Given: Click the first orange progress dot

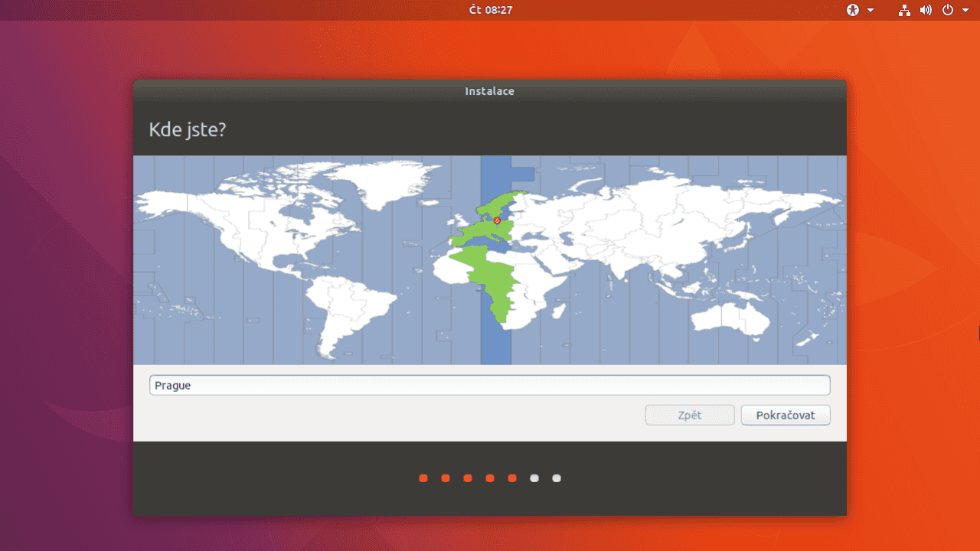Looking at the screenshot, I should (x=423, y=478).
